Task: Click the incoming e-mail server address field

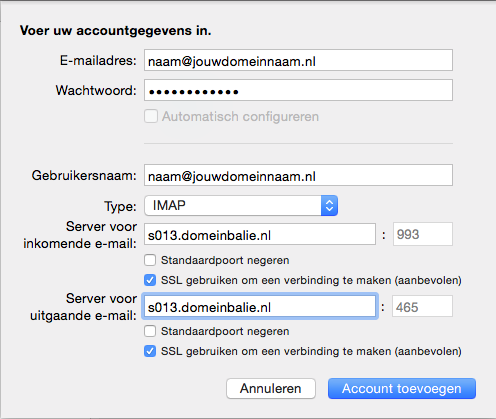Action: click(260, 234)
